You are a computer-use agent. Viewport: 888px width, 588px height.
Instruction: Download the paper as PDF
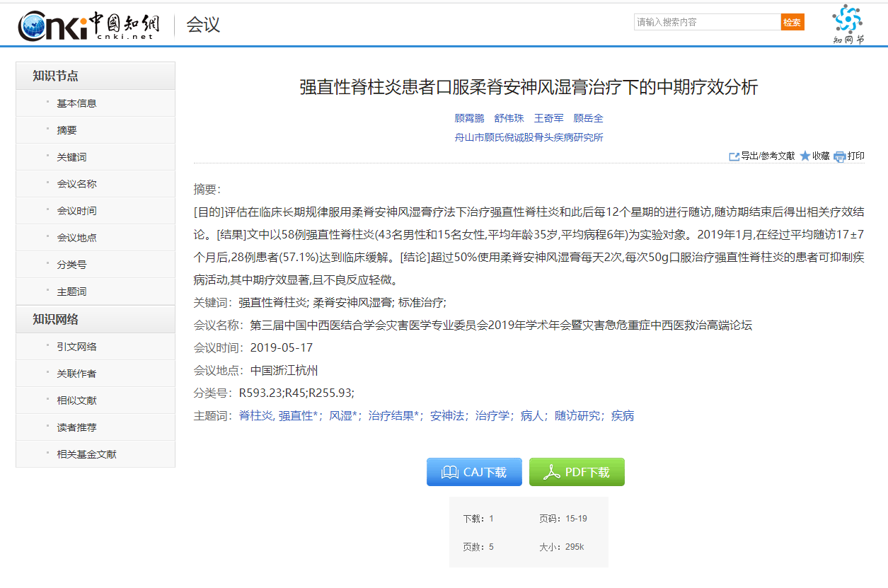[577, 472]
